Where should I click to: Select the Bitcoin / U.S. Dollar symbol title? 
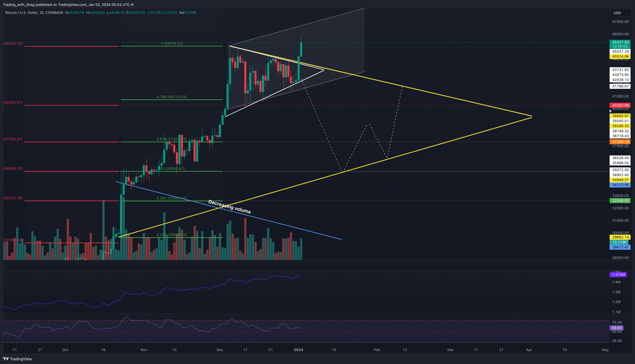(x=34, y=13)
